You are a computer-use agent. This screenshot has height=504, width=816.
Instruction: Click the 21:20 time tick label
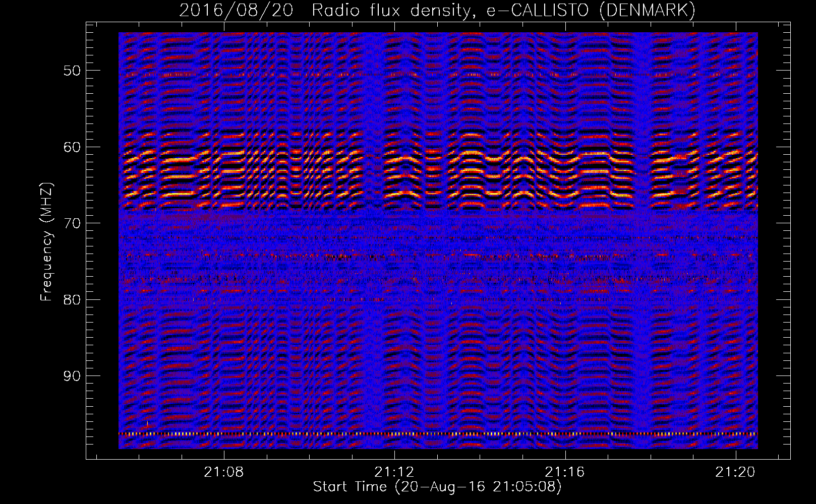coord(735,472)
